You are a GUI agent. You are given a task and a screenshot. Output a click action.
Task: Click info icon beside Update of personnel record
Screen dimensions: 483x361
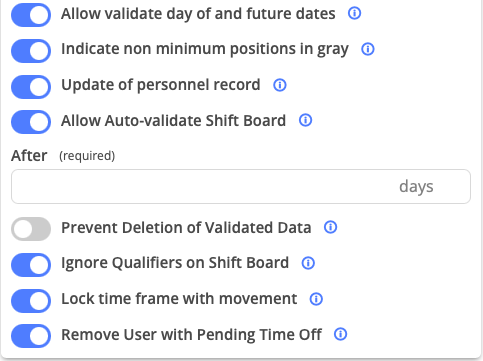click(x=280, y=85)
